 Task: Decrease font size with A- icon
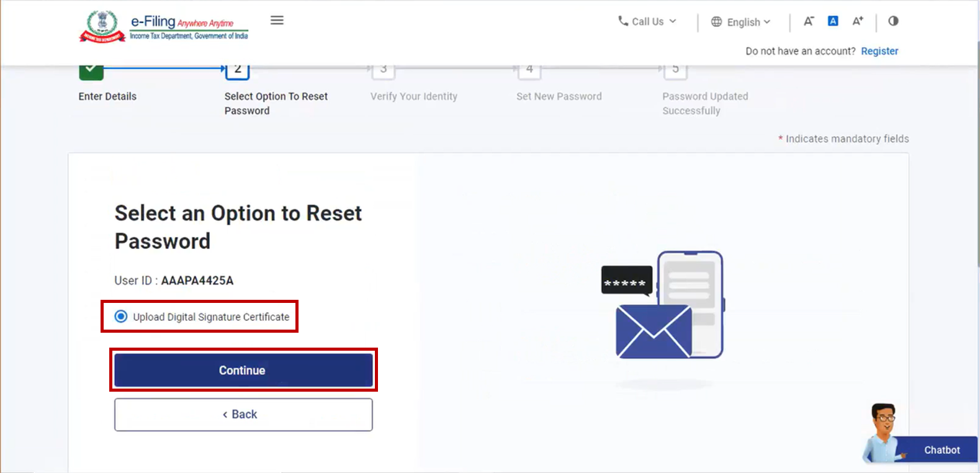[808, 21]
